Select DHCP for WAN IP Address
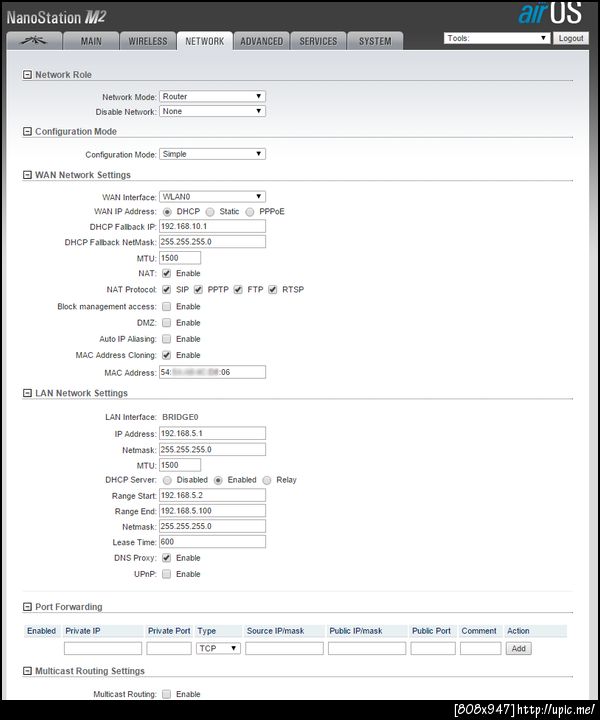The width and height of the screenshot is (600, 720). pyautogui.click(x=167, y=212)
